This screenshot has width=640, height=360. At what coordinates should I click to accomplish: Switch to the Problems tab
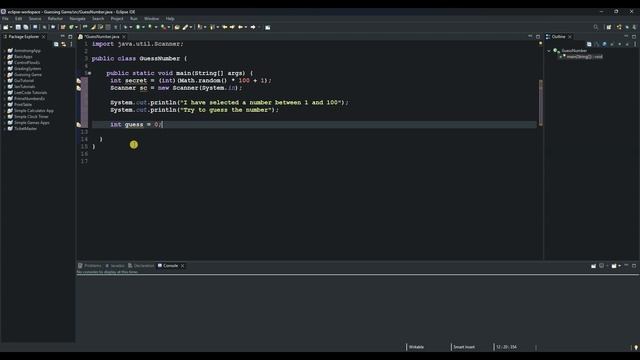[x=90, y=266]
